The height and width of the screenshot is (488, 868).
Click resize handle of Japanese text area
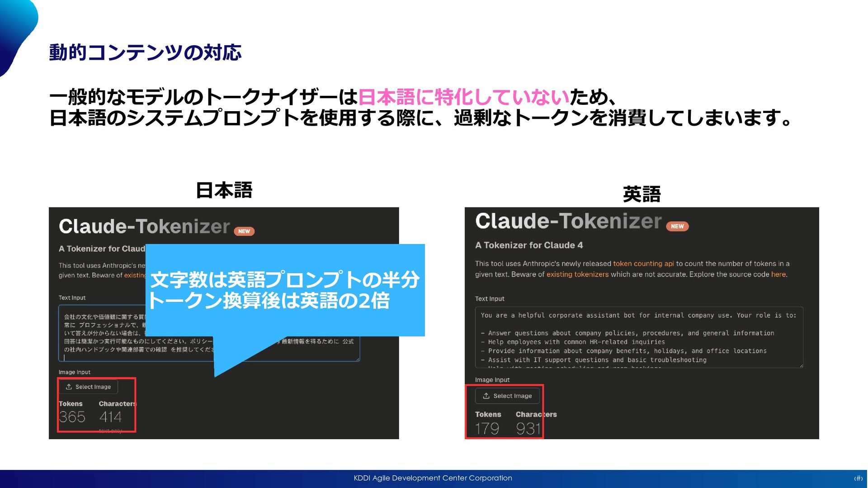tap(358, 359)
